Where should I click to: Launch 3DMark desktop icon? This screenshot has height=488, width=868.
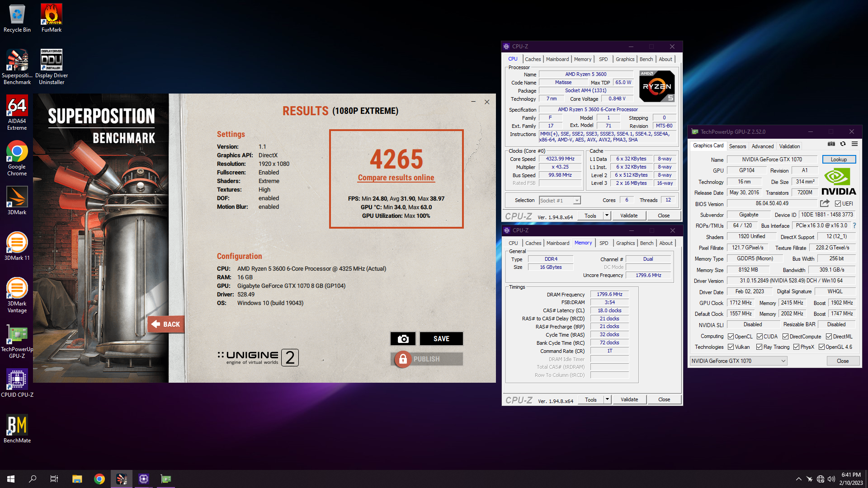click(x=17, y=201)
